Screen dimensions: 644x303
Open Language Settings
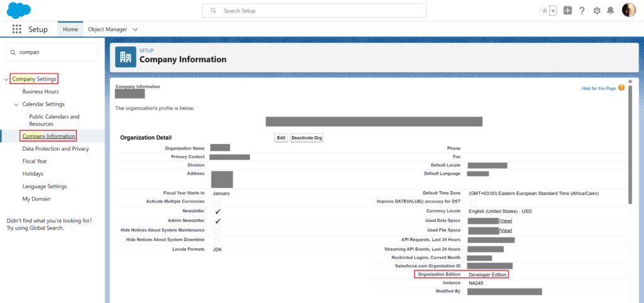pyautogui.click(x=45, y=187)
